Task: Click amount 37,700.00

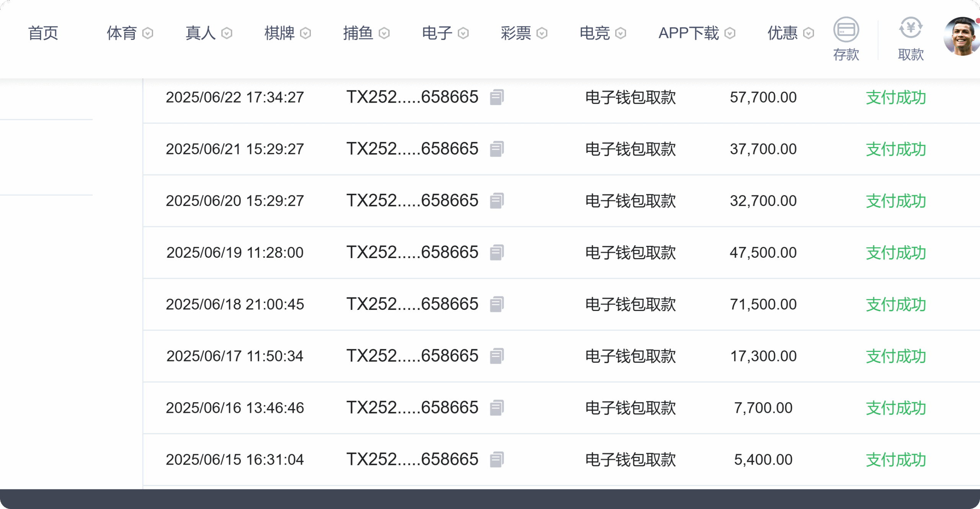Action: 763,149
